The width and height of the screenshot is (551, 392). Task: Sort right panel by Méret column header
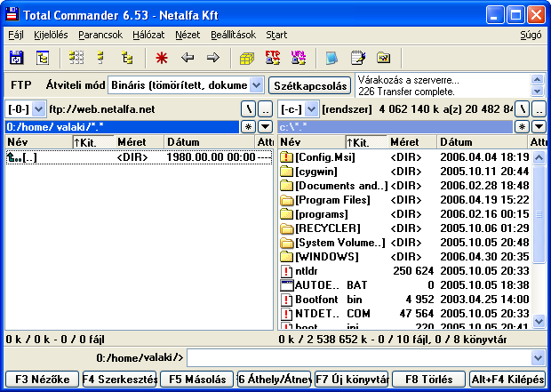tap(411, 142)
